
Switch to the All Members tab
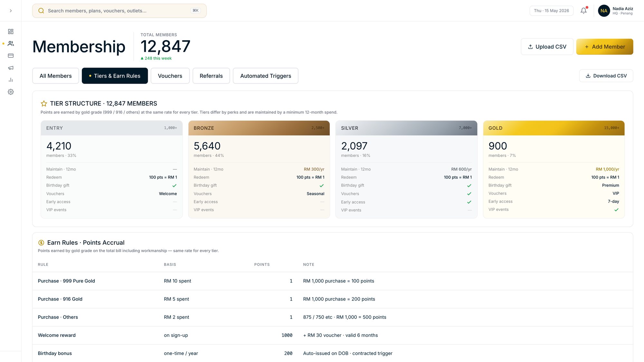coord(56,76)
